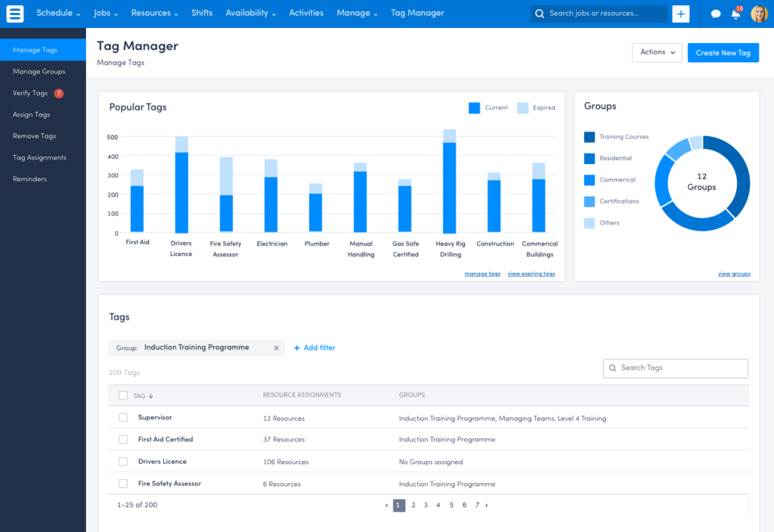Click the Create New Tag button

pos(723,53)
